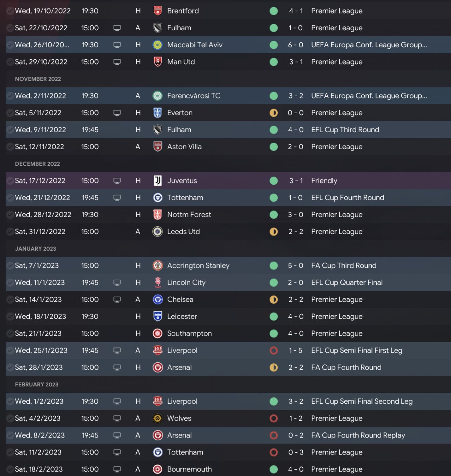Screen dimensions: 451x476
Task: Open the Ferencvárosi TC team name link
Action: pos(193,96)
